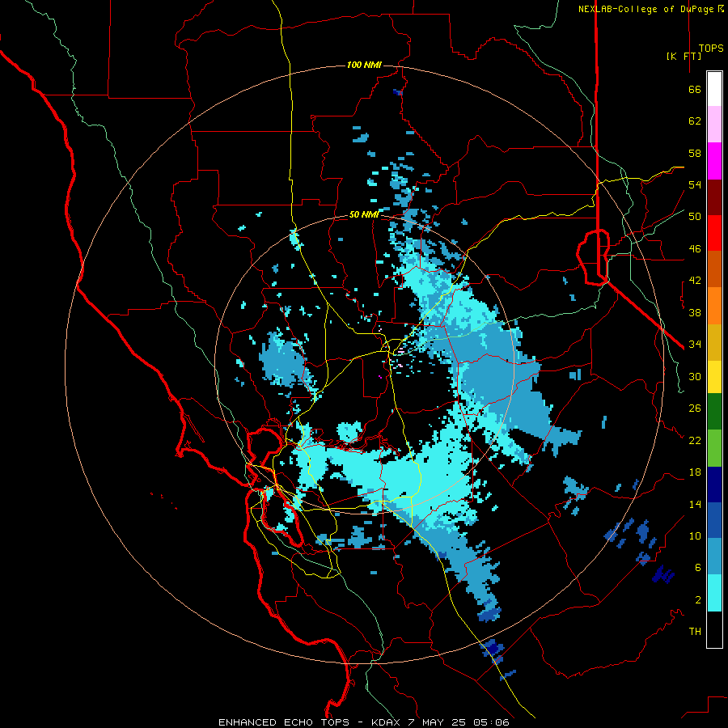Click the light green legend swatch
Image resolution: width=728 pixels, height=728 pixels.
714,448
